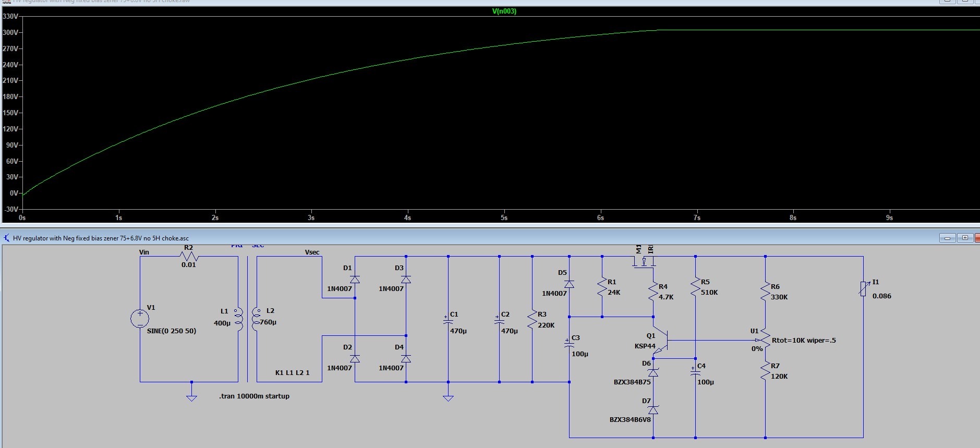Click capacitor C3 symbol
Screen dimensions: 980x448
(x=569, y=343)
